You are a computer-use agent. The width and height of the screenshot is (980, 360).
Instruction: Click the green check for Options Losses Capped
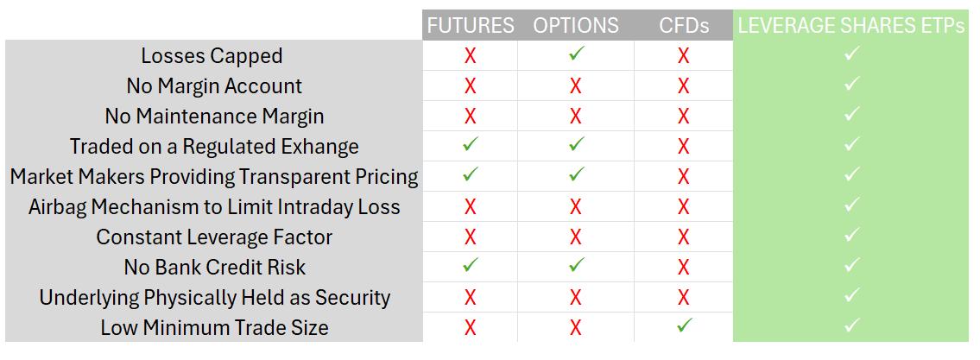coord(576,55)
